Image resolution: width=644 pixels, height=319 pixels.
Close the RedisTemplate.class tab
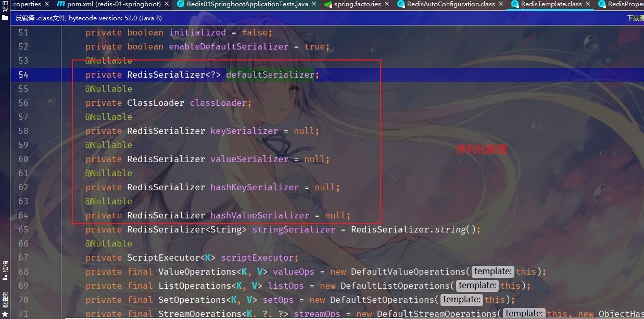point(589,4)
